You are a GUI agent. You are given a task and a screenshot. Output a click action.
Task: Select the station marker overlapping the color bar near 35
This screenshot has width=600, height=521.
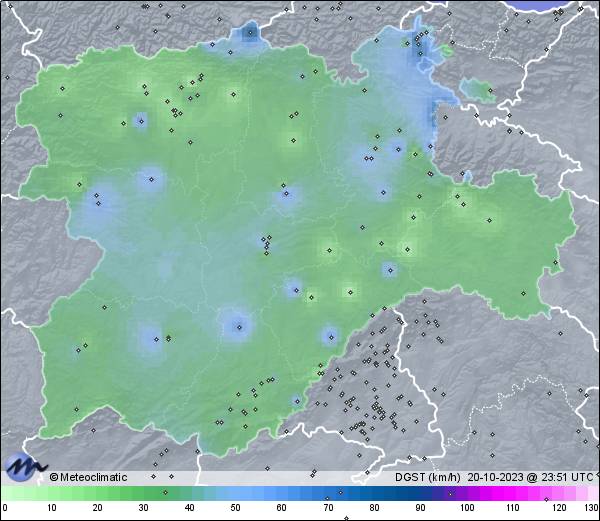pos(165,492)
